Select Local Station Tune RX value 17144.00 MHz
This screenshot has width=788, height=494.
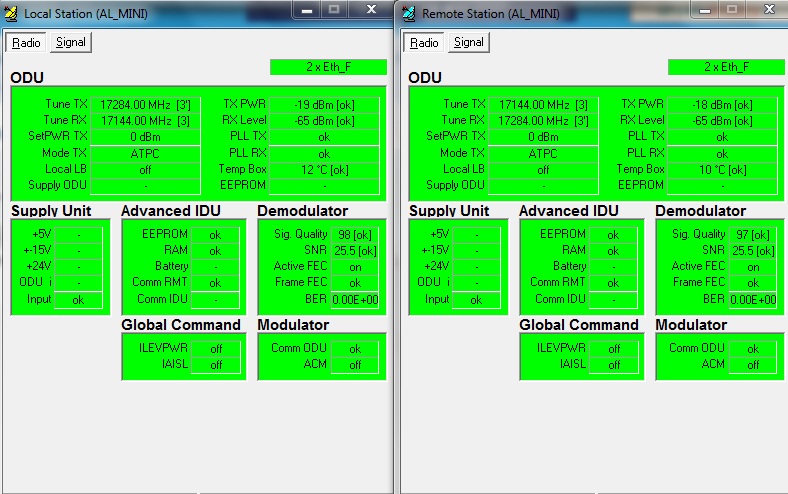(145, 121)
